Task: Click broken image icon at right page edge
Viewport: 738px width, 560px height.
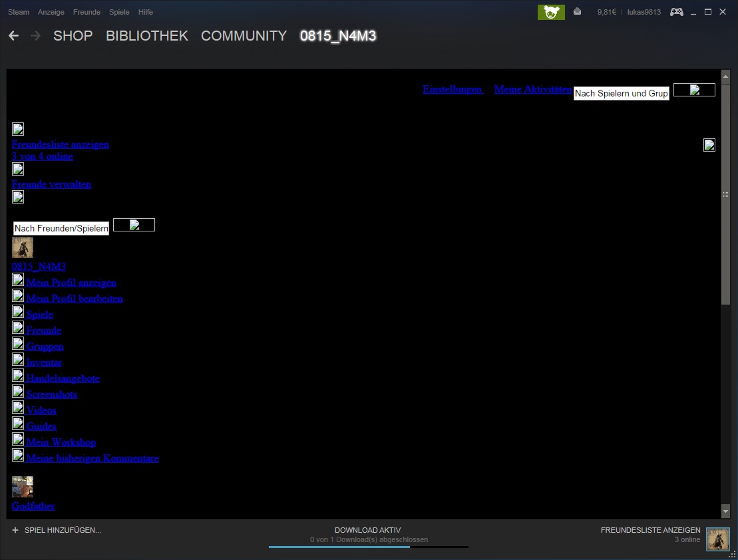Action: [709, 145]
